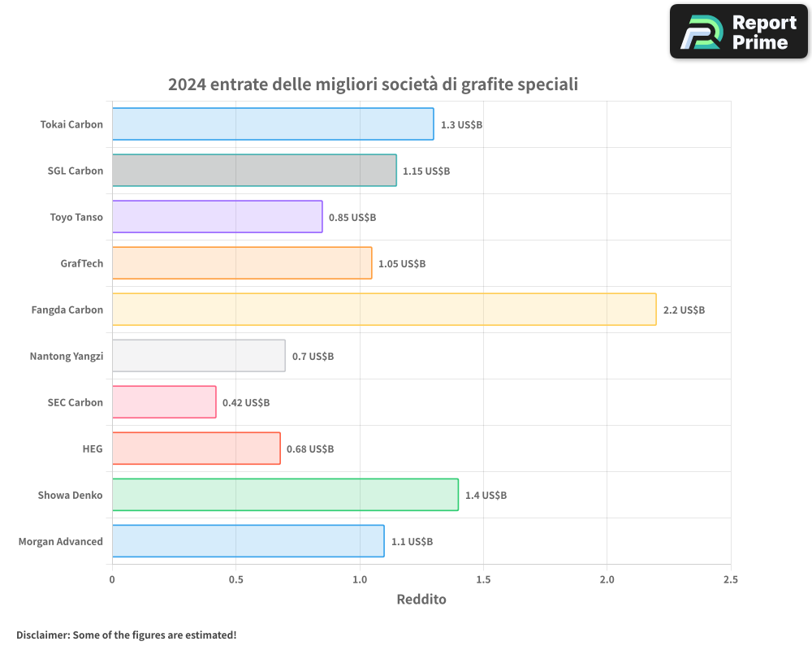The height and width of the screenshot is (650, 812).
Task: Click the Toyo Tanso purple bar
Action: [x=217, y=217]
